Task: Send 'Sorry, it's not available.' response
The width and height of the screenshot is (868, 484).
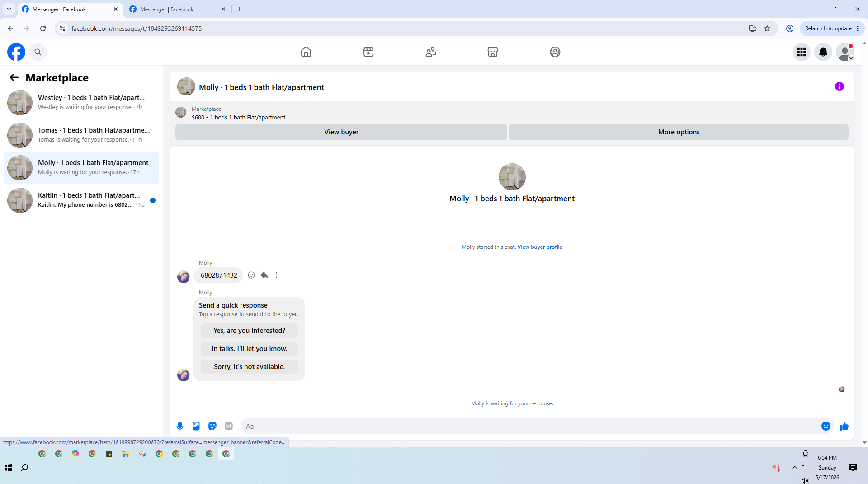Action: coord(249,367)
